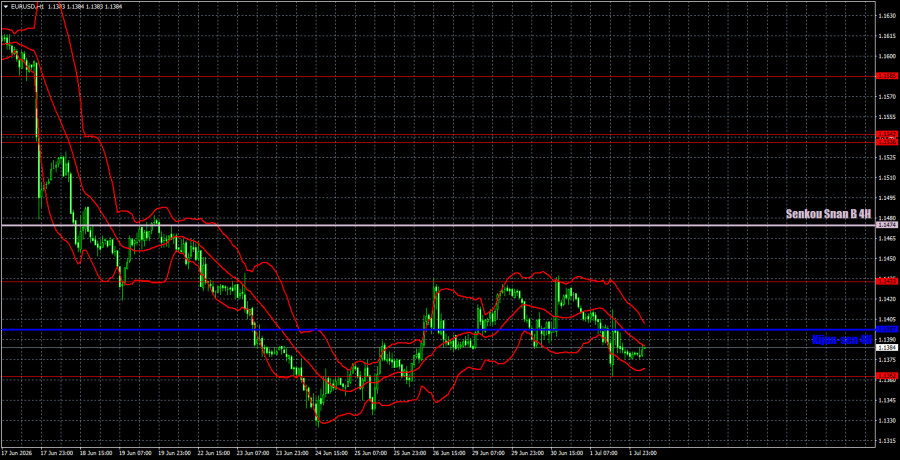Select the white Senkou Span B horizontal line
Image resolution: width=900 pixels, height=460 pixels.
tap(437, 225)
